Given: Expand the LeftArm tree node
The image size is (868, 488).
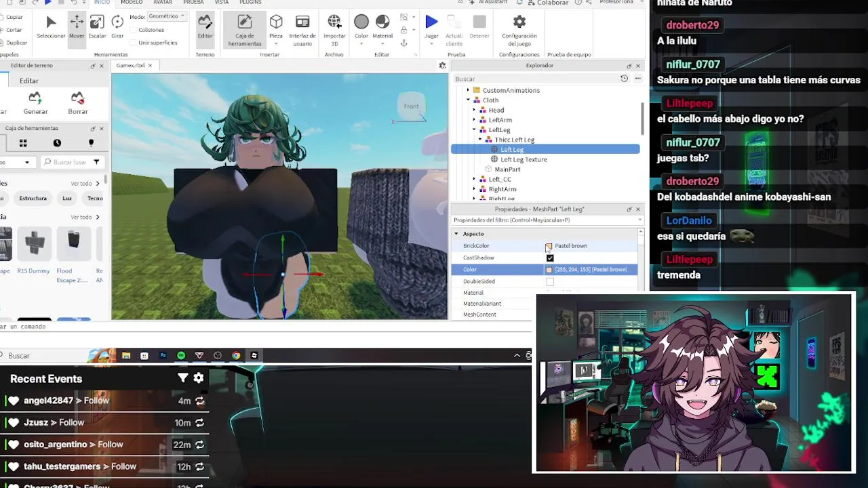Looking at the screenshot, I should click(474, 120).
